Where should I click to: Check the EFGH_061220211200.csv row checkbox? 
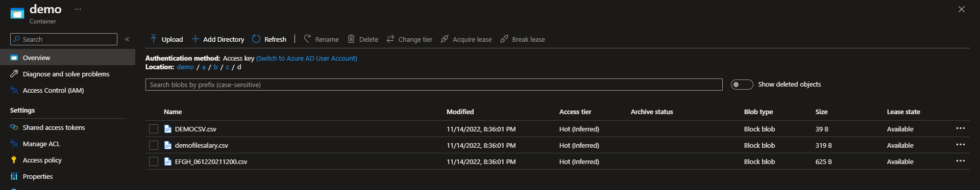tap(154, 161)
